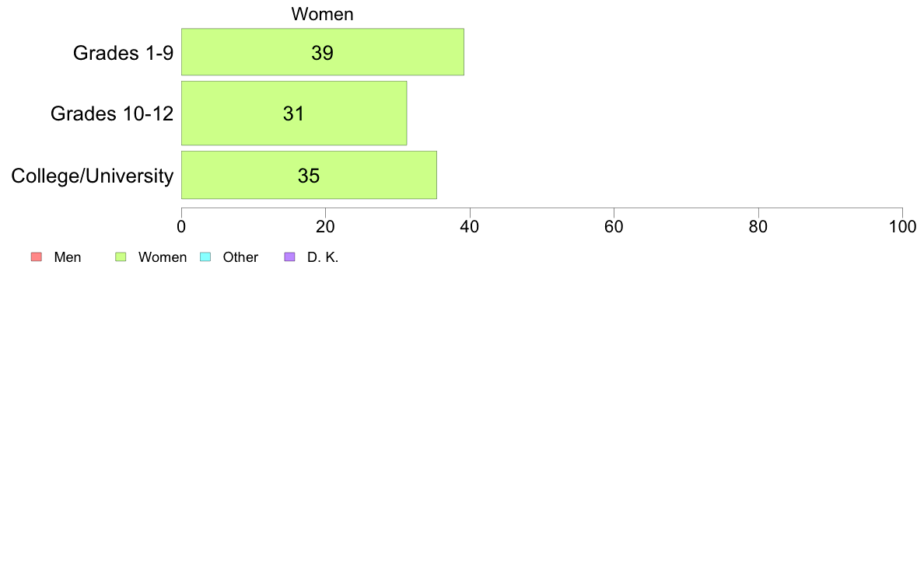Click the green Women legend swatch
The height and width of the screenshot is (572, 924).
(121, 256)
